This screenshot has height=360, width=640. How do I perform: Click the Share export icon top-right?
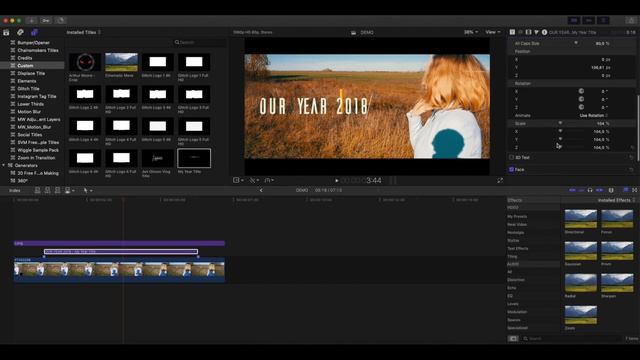[632, 20]
